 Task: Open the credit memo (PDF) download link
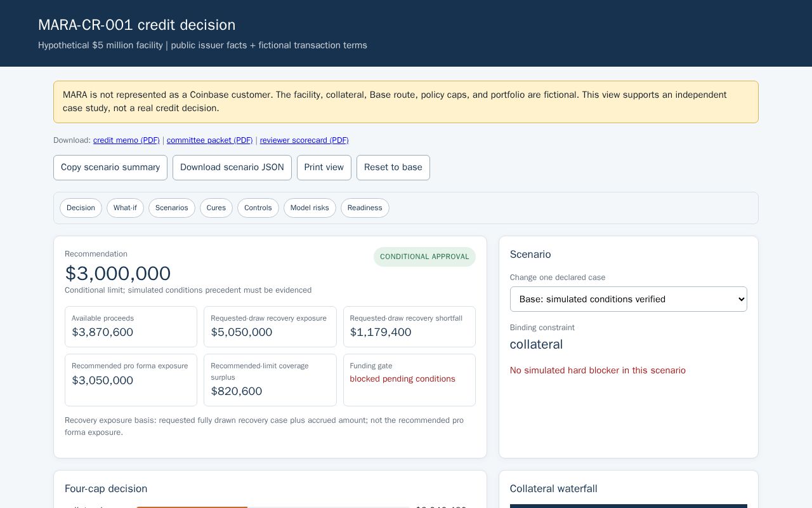pyautogui.click(x=126, y=140)
